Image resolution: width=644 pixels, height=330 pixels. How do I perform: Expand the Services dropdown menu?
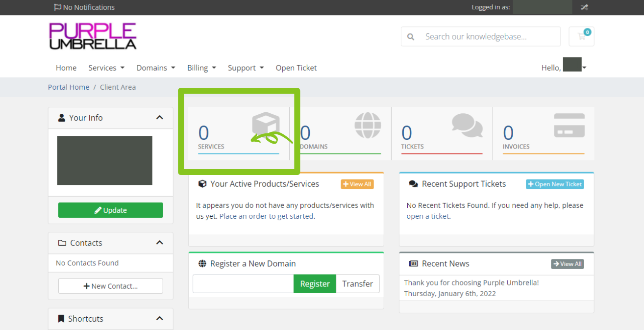click(106, 68)
